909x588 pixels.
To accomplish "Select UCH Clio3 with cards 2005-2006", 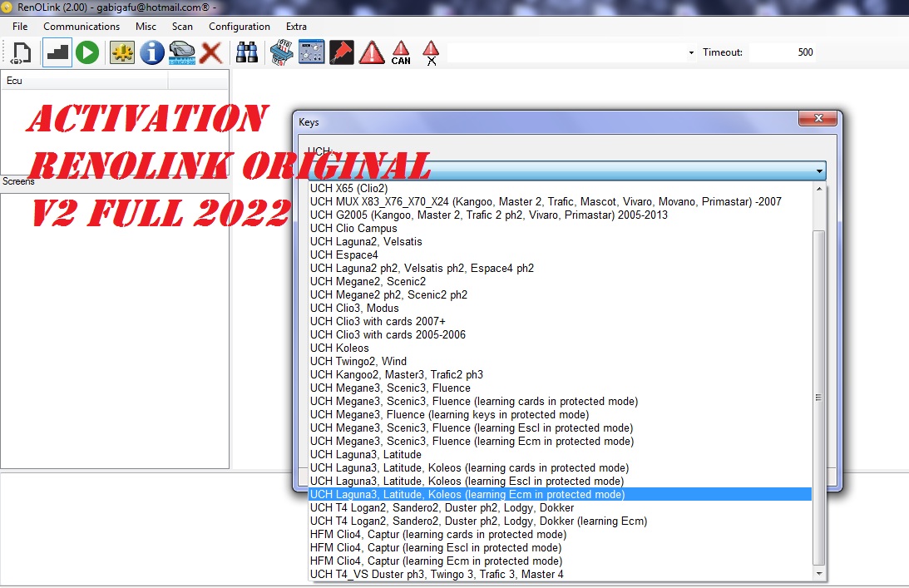I will [x=560, y=334].
